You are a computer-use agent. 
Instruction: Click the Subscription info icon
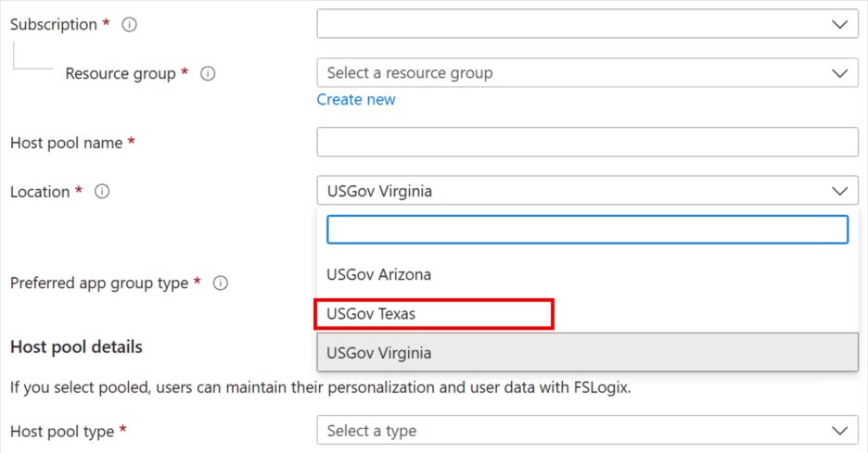pos(130,25)
